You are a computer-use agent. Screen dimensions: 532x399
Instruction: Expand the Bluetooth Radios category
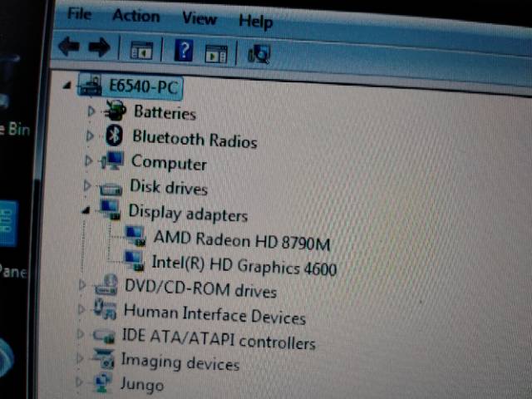click(90, 135)
